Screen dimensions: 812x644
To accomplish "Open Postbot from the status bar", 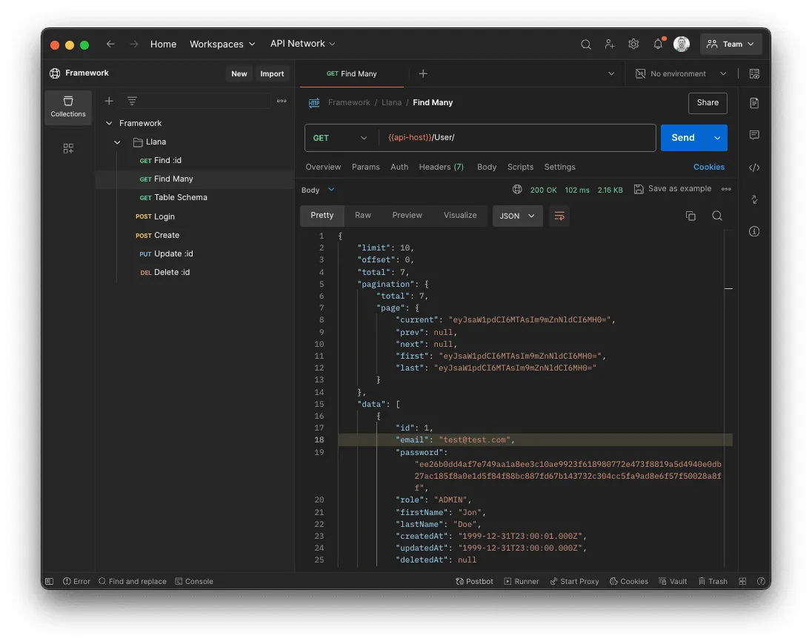I will [x=474, y=581].
